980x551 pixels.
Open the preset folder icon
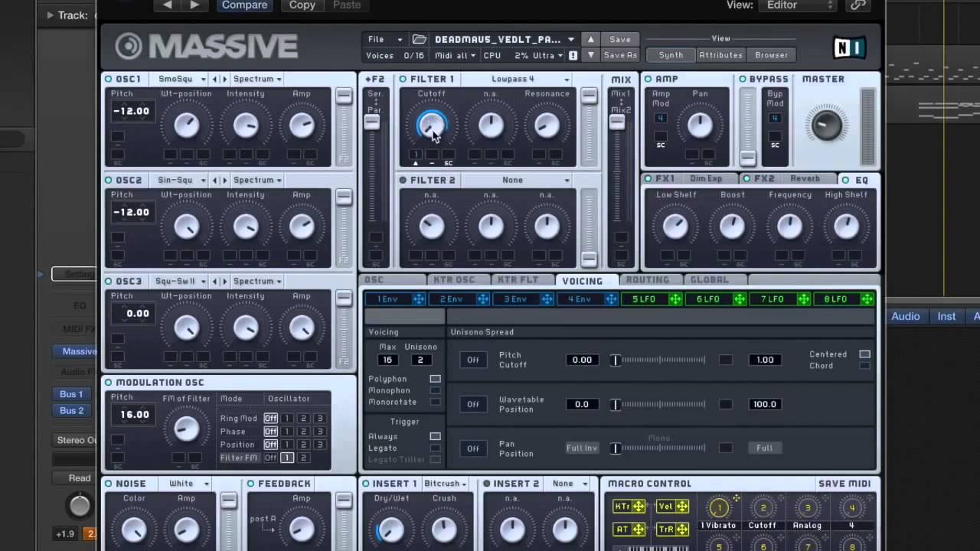coord(419,39)
